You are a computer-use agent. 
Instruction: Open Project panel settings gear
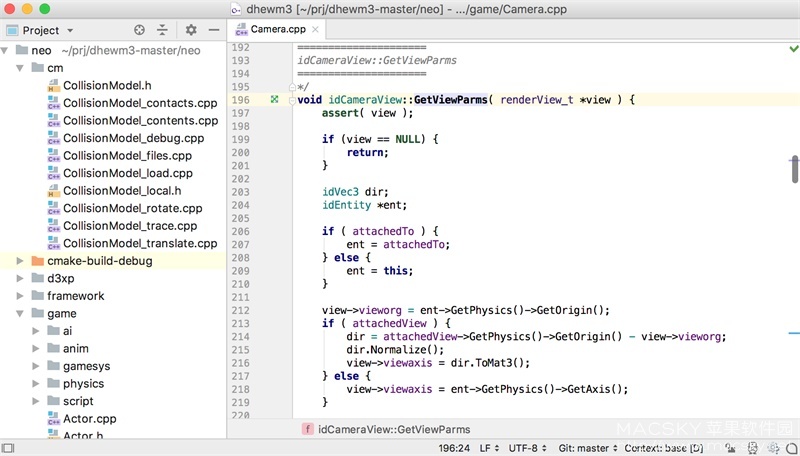[x=191, y=30]
